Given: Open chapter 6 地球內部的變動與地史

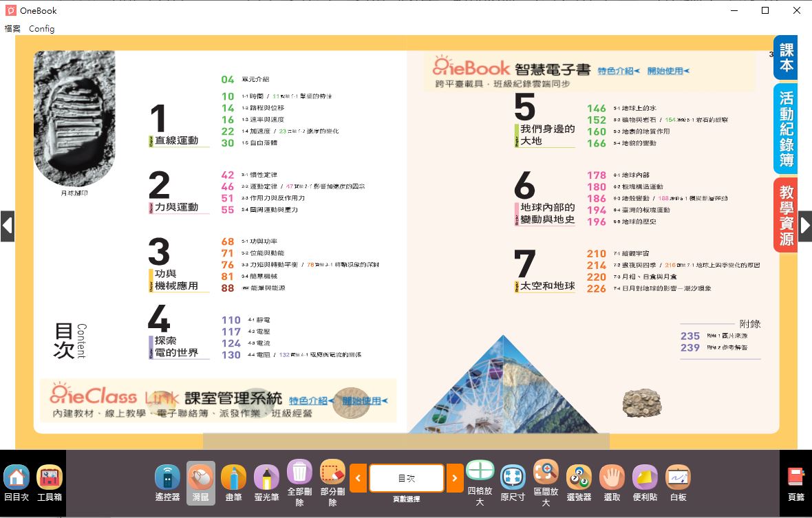Looking at the screenshot, I should click(x=544, y=199).
